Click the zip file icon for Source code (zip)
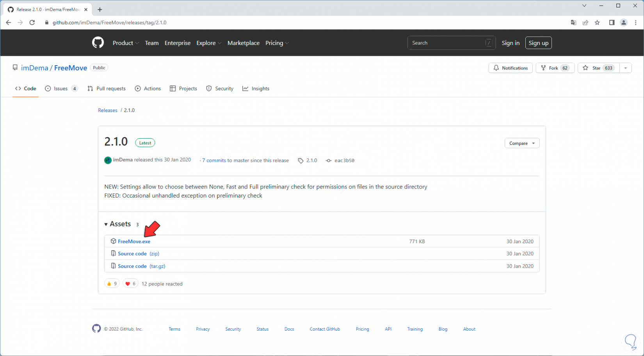This screenshot has height=356, width=644. tap(113, 253)
